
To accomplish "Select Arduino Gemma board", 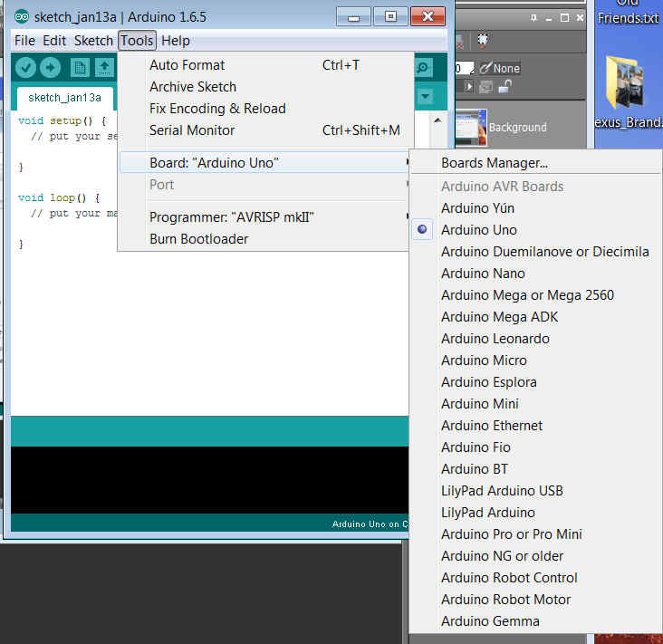I will pyautogui.click(x=535, y=621).
